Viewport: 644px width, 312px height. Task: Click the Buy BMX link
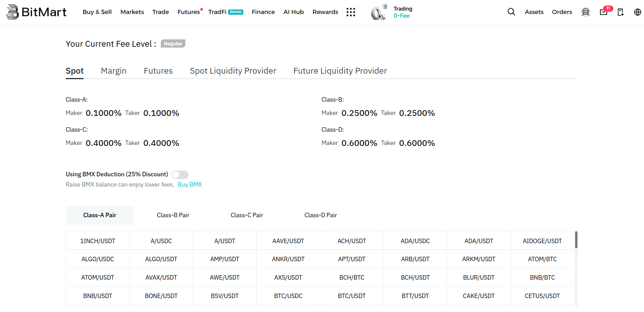coord(190,184)
